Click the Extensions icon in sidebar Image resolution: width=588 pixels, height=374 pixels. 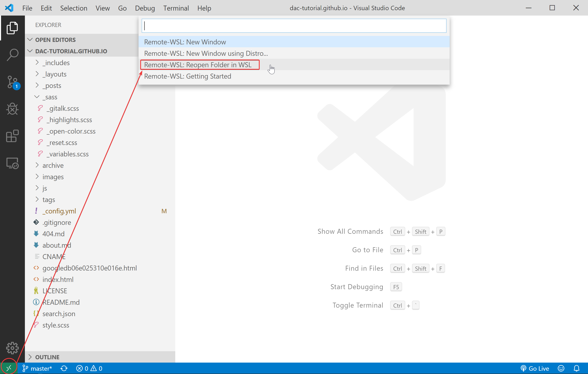click(12, 136)
